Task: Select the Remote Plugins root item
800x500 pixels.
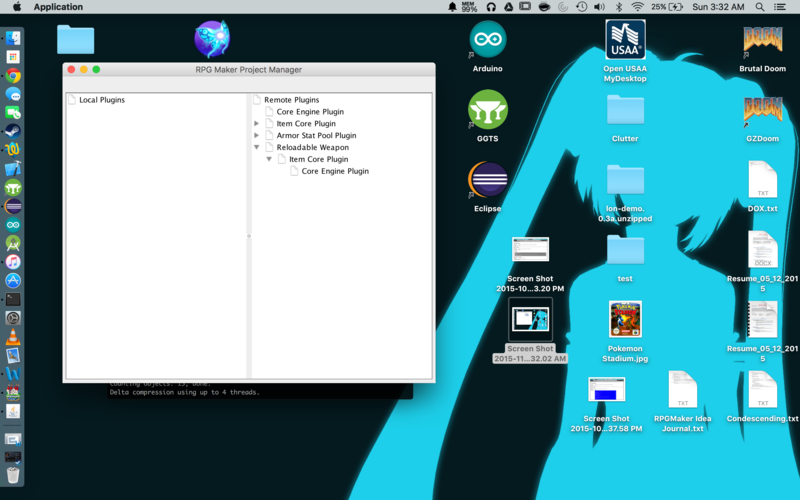Action: click(291, 100)
